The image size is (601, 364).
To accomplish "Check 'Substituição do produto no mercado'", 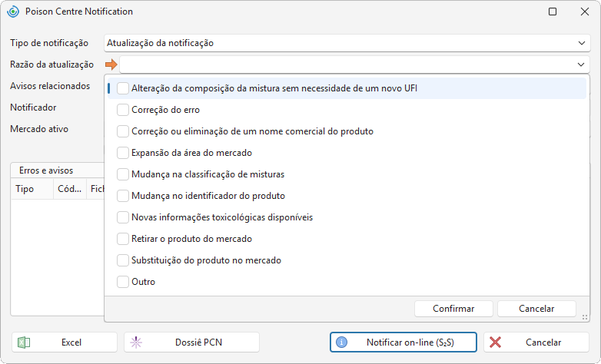I will point(123,260).
